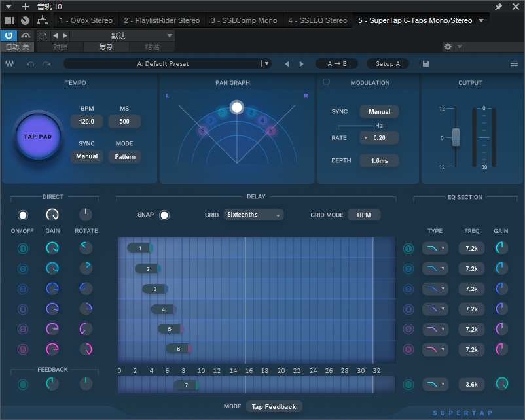Click the modulation Depth 1.0ms field
This screenshot has height=420, width=525.
[x=379, y=161]
